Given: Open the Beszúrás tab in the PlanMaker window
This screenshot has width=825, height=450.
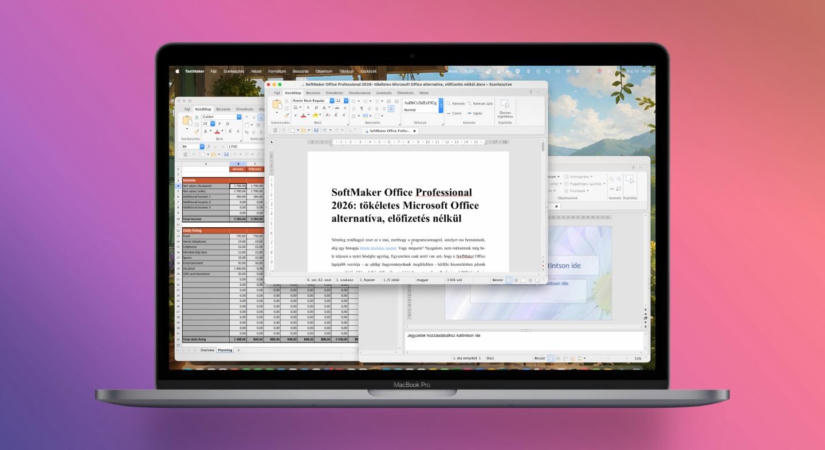Looking at the screenshot, I should pos(223,109).
